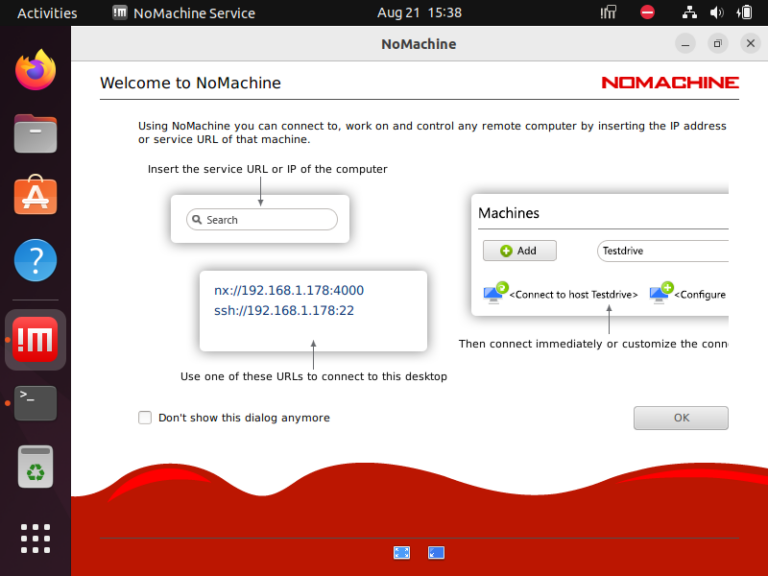This screenshot has width=768, height=576.
Task: Open Firefox from the dock
Action: click(35, 70)
